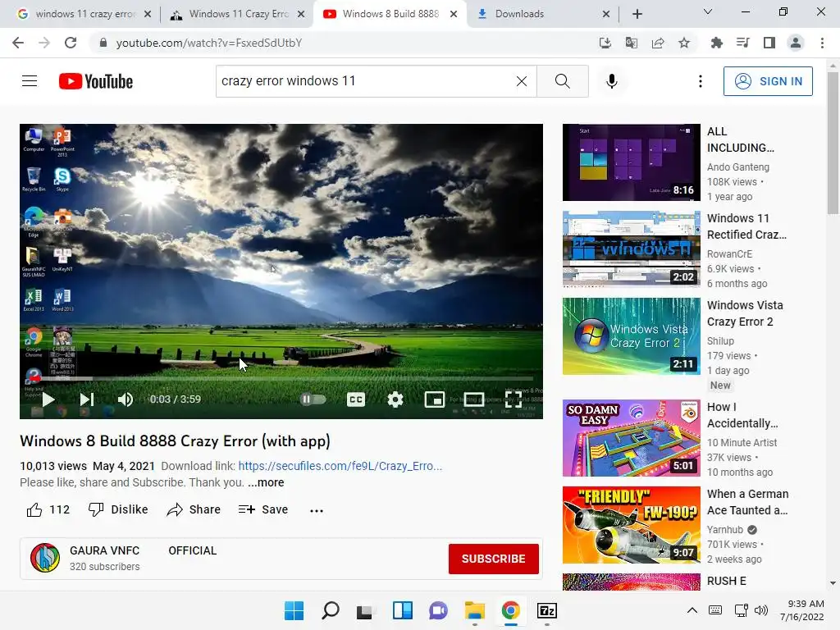840x630 pixels.
Task: Skip to next video
Action: [x=87, y=399]
